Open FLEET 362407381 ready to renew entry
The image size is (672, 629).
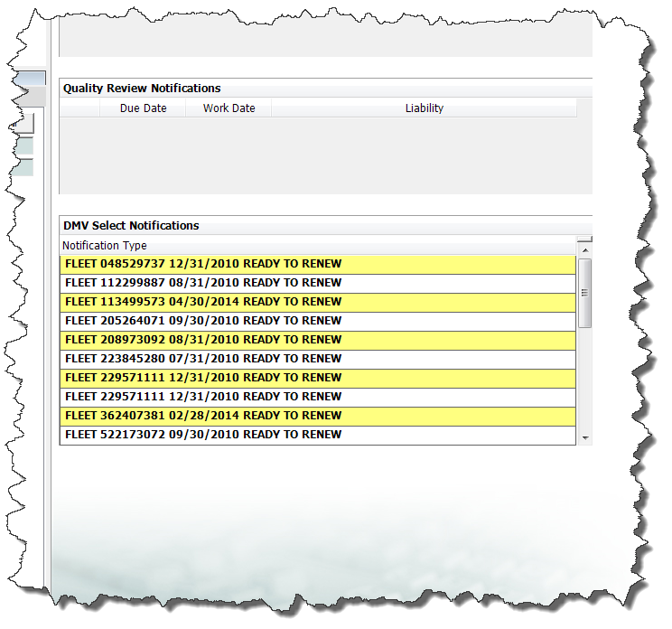(203, 416)
